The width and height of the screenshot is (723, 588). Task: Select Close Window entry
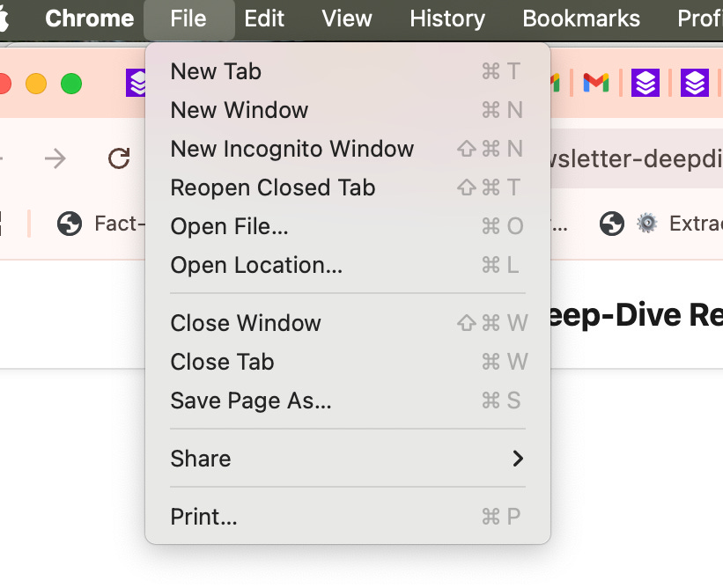point(348,322)
